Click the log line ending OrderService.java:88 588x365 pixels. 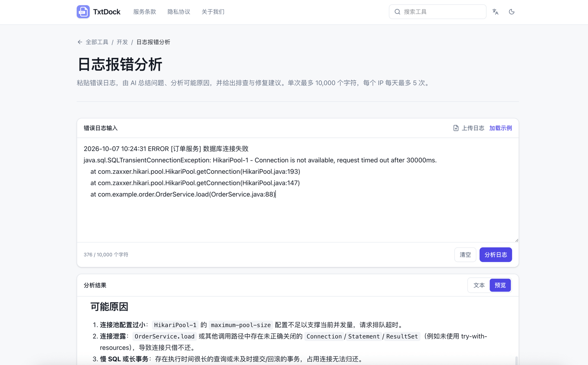point(183,194)
